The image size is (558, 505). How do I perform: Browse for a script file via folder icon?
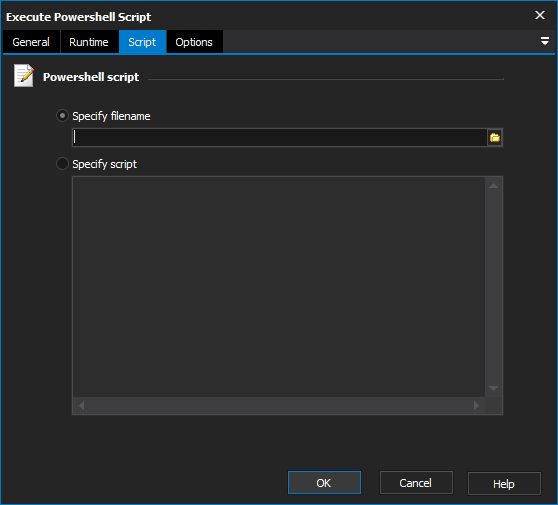click(495, 137)
